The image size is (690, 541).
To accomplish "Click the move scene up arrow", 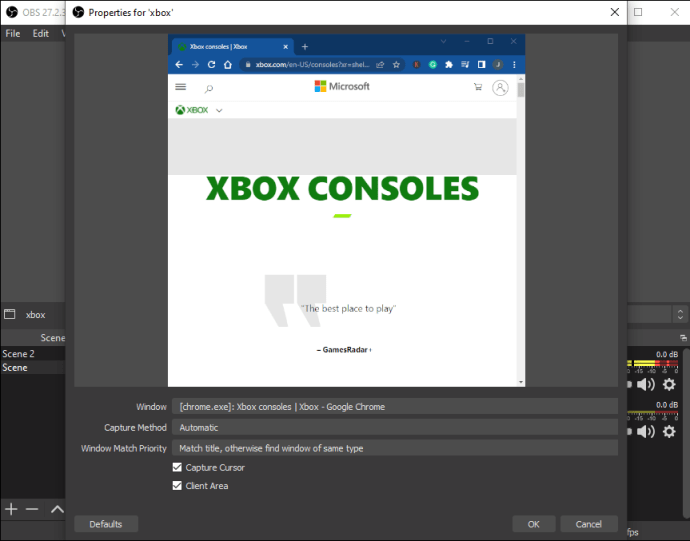I will 57,509.
